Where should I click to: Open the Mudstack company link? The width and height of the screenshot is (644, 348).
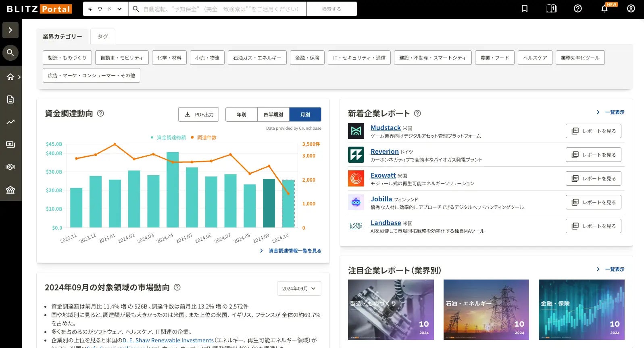point(386,128)
